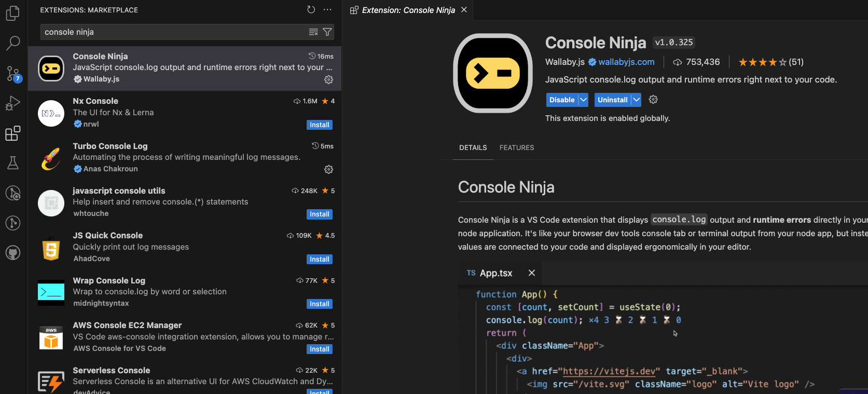This screenshot has height=394, width=868.
Task: Disable the Console Ninja extension
Action: tap(562, 100)
